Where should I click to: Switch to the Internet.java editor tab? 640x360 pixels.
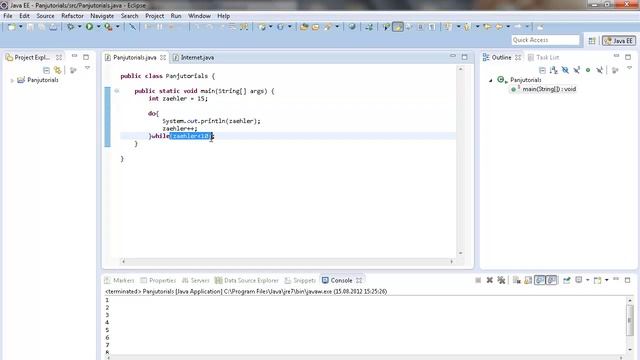pos(193,58)
